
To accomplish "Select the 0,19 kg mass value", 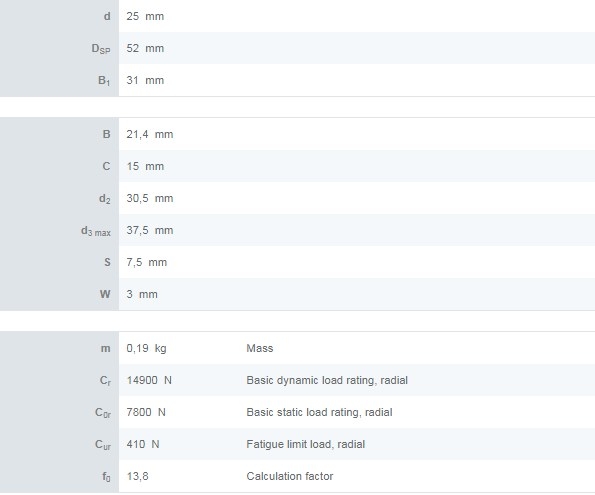I will click(x=146, y=348).
